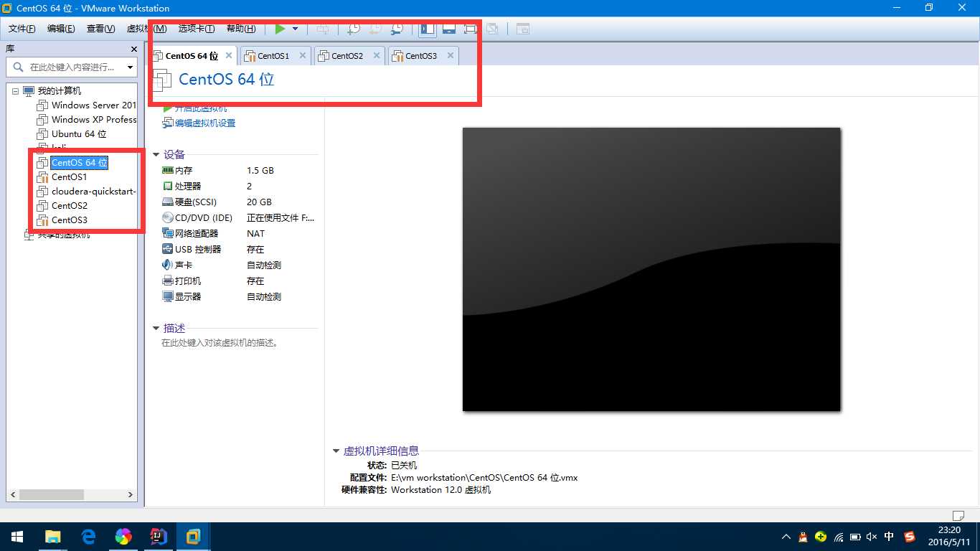
Task: Show hidden system tray icons chevron
Action: coord(786,537)
